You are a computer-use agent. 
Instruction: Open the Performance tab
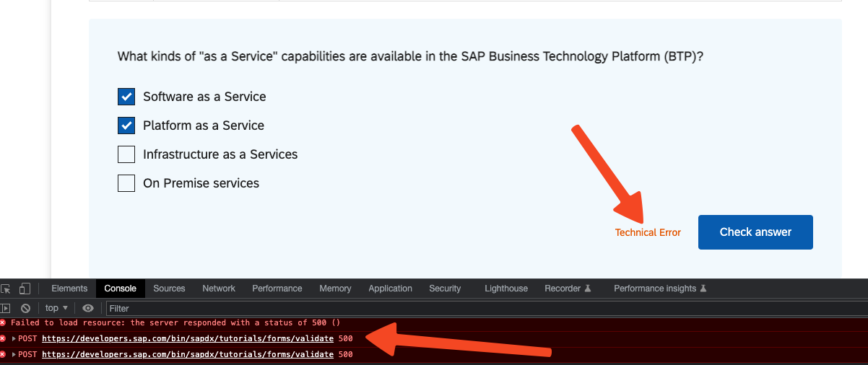(x=277, y=289)
